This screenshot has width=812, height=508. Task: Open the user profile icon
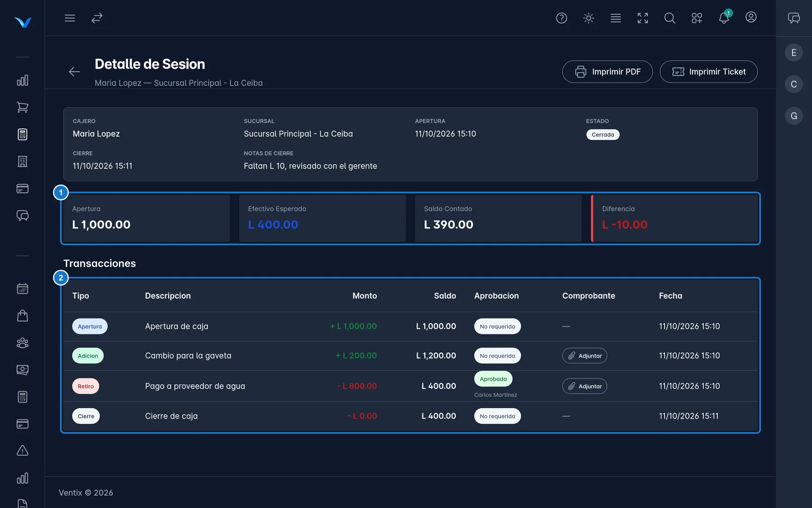pos(751,17)
